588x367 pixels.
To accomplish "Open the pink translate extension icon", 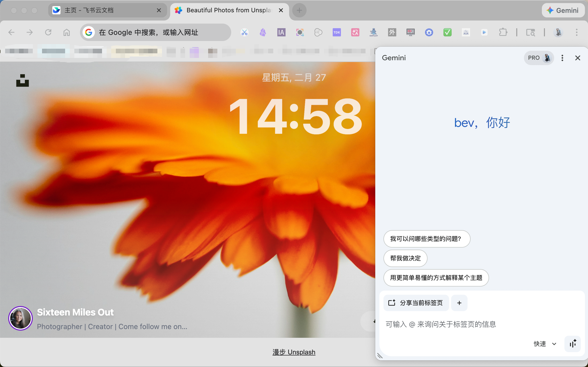I will pos(355,32).
